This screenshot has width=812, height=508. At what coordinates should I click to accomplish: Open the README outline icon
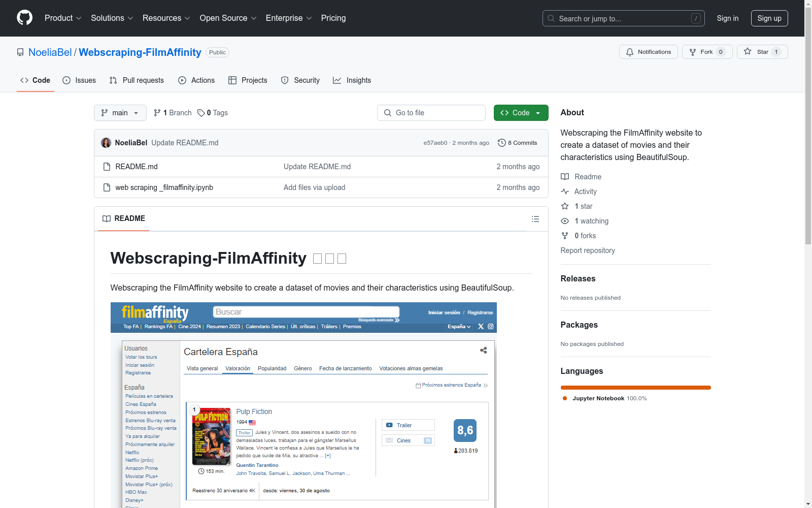pos(535,219)
